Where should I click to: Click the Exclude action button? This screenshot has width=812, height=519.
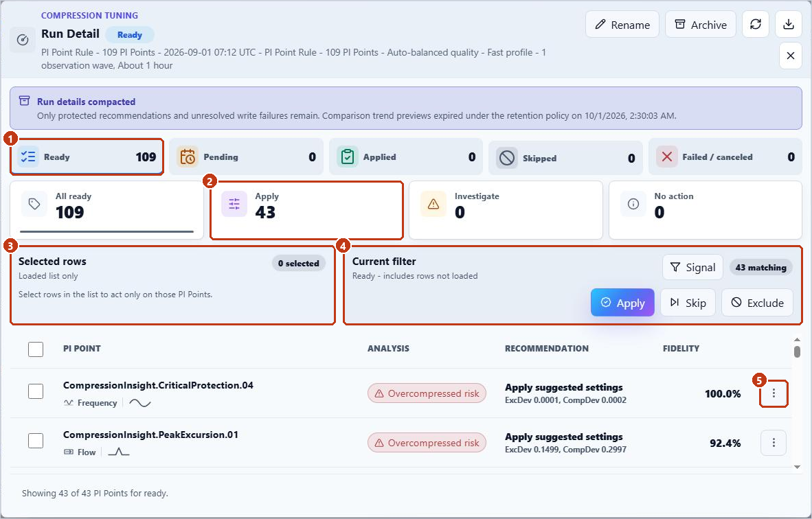[x=757, y=302]
